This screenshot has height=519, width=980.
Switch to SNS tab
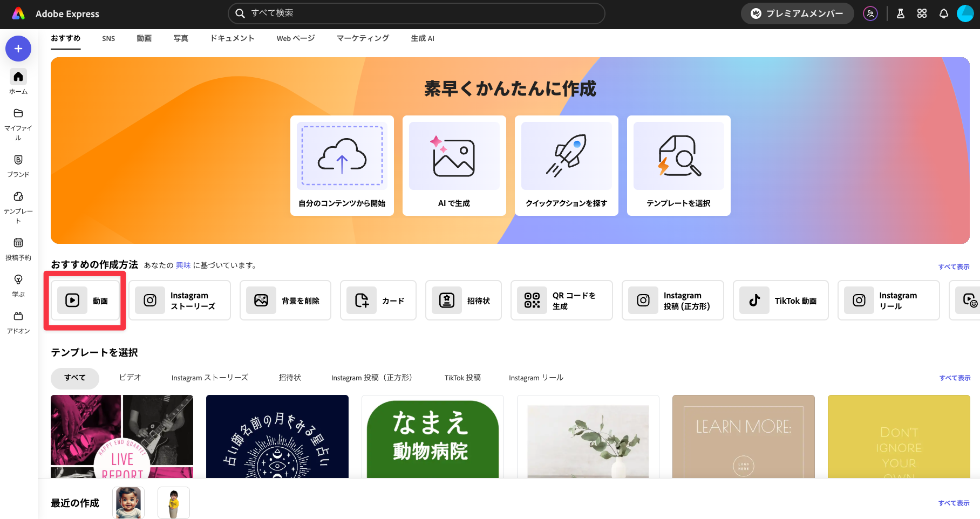[x=108, y=38]
